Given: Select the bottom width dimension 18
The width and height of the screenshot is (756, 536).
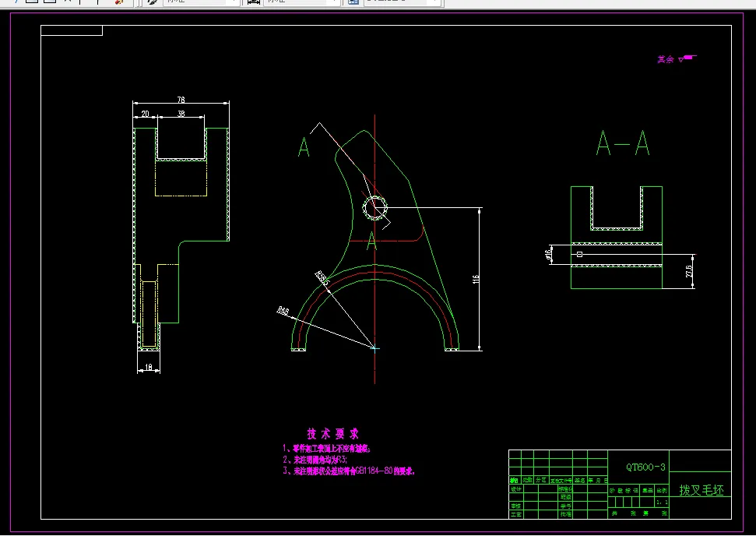Looking at the screenshot, I should click(x=149, y=368).
